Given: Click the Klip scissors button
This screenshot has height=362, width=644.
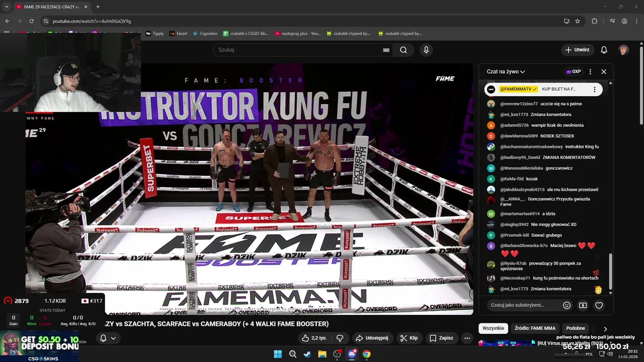Looking at the screenshot, I should pos(409,338).
